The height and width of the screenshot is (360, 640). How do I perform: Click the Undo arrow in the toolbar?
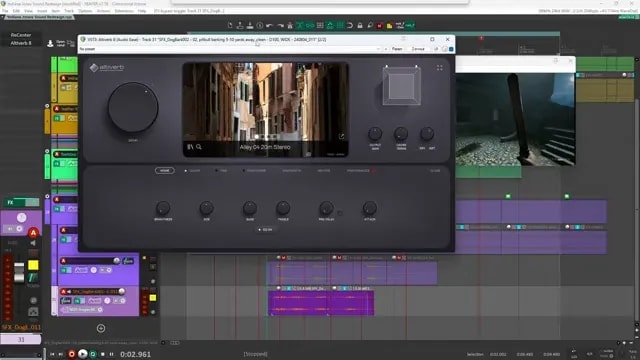[x=270, y=25]
